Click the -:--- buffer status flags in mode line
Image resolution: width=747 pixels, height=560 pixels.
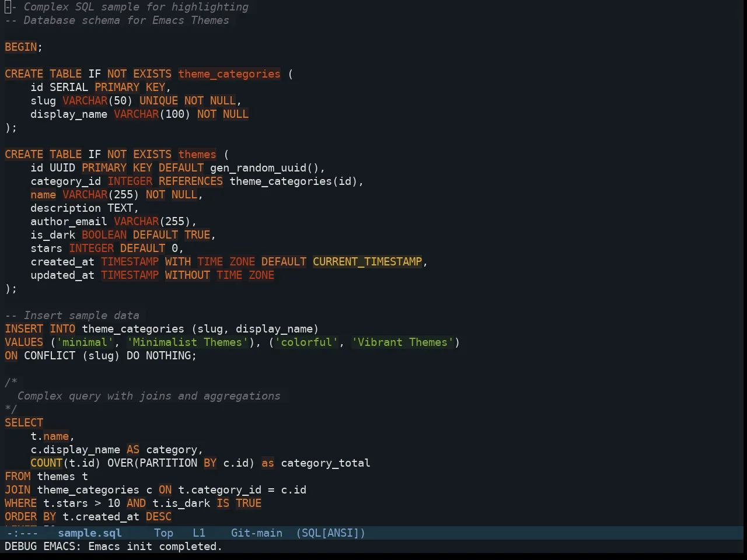[x=22, y=533]
